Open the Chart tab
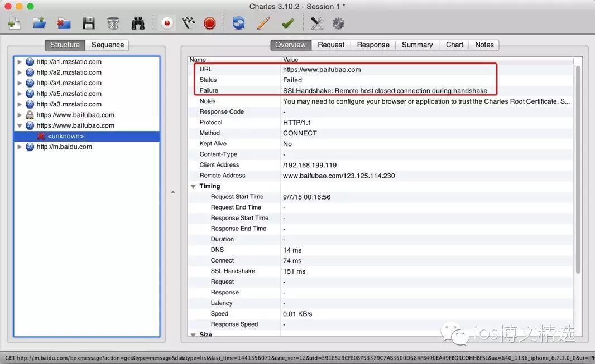The width and height of the screenshot is (595, 364). 454,45
